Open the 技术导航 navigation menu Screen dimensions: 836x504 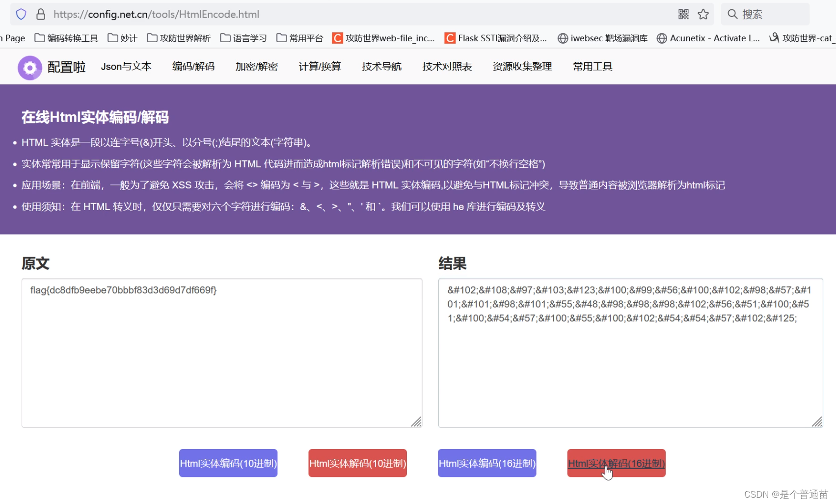[381, 67]
